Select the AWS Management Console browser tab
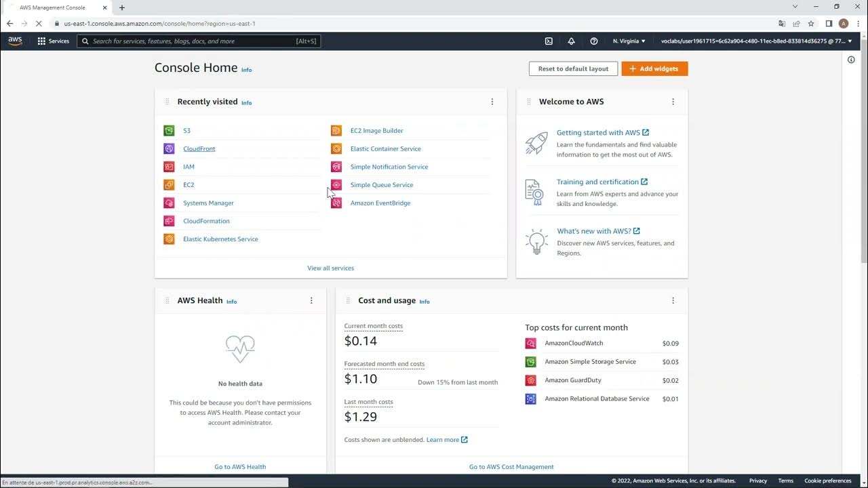This screenshot has width=868, height=488. click(x=57, y=7)
